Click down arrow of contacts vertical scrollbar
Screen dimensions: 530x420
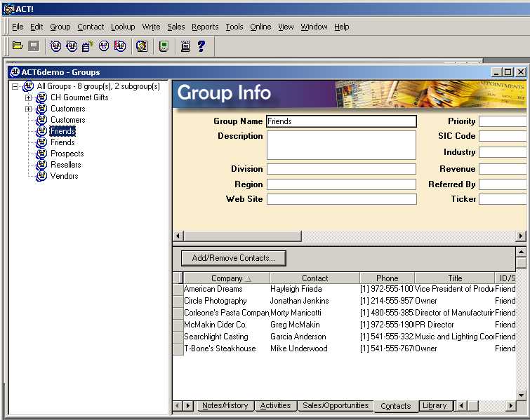(521, 395)
